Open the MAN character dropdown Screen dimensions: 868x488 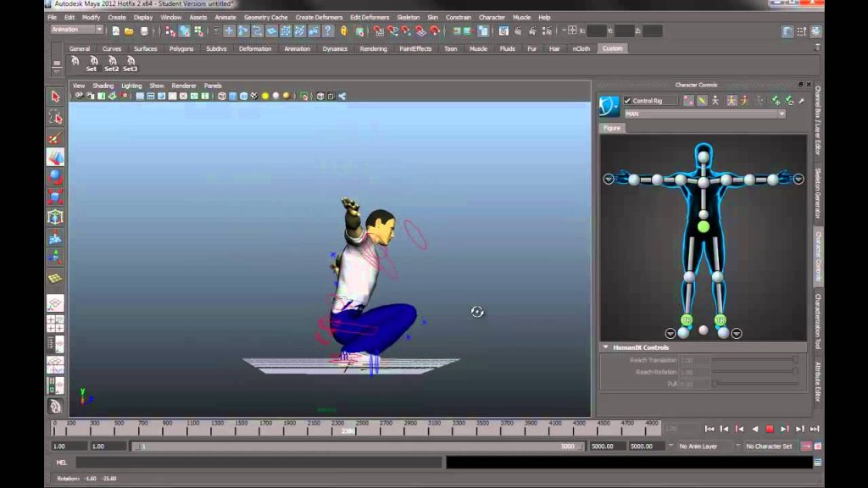[704, 114]
